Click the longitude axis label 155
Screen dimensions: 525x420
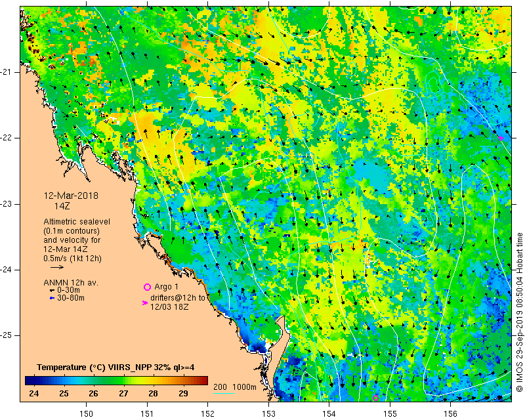390,414
